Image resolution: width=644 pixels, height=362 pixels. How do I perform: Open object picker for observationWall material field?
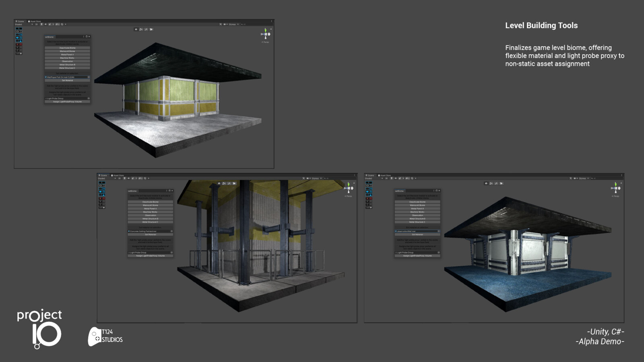click(439, 231)
